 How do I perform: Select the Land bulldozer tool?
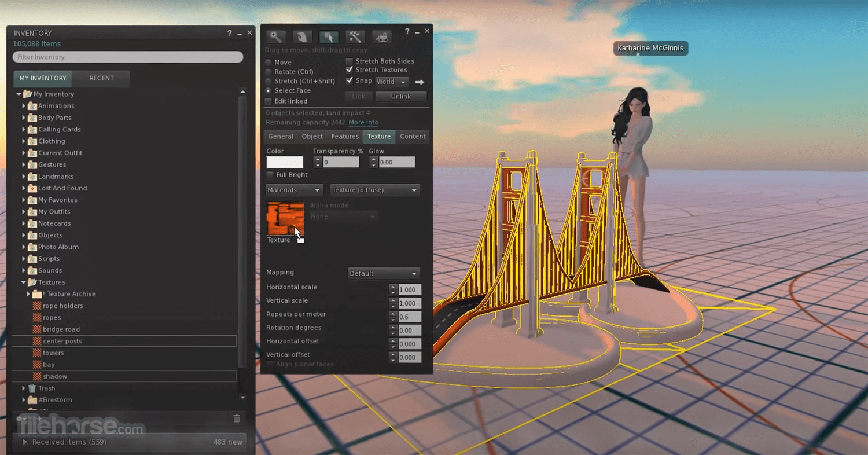tap(381, 36)
